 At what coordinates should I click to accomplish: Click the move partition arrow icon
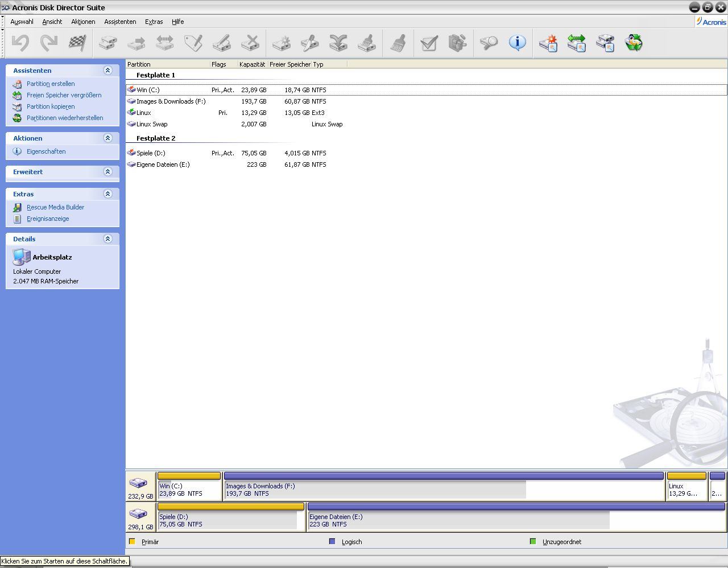point(136,43)
